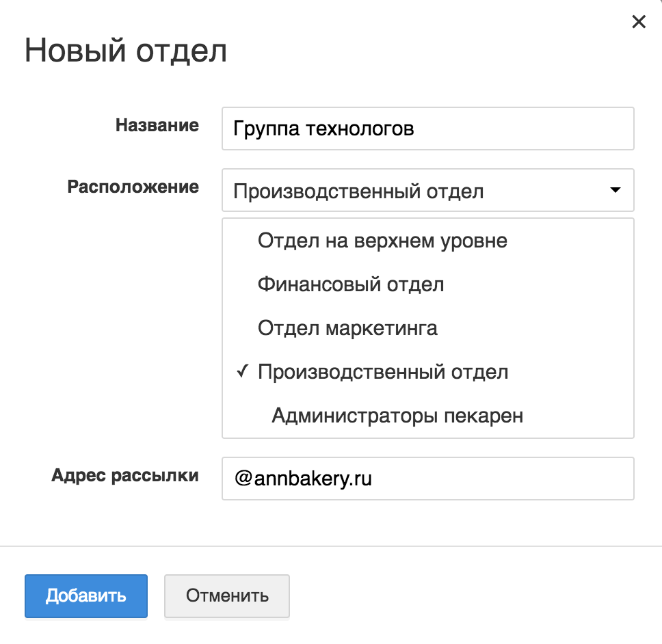Image resolution: width=662 pixels, height=644 pixels.
Task: Select Производственный отдел list option
Action: [x=383, y=372]
